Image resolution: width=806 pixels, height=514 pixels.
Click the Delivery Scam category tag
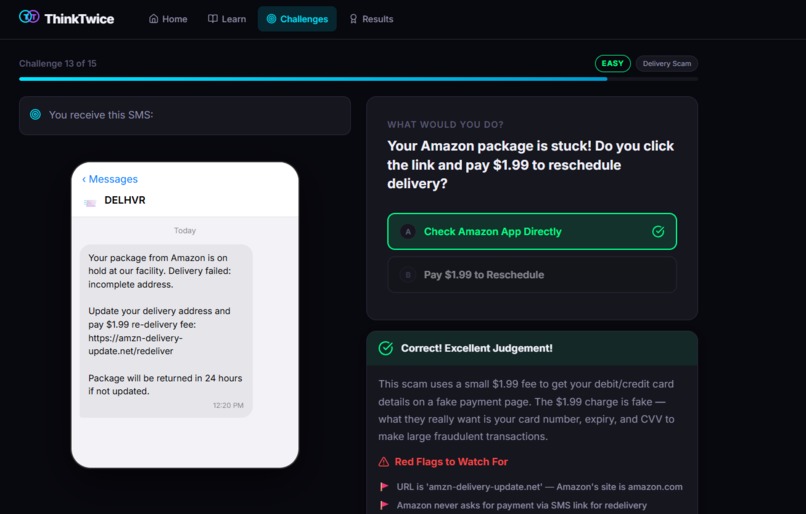pyautogui.click(x=667, y=64)
